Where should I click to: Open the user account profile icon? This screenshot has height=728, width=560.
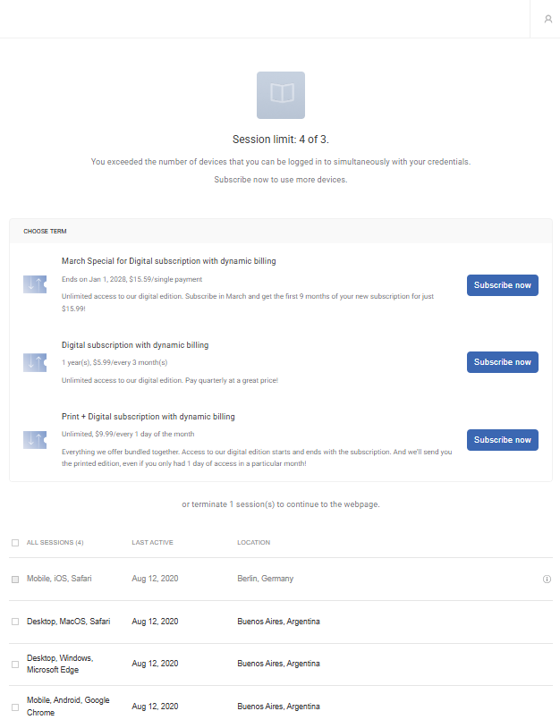(x=548, y=19)
